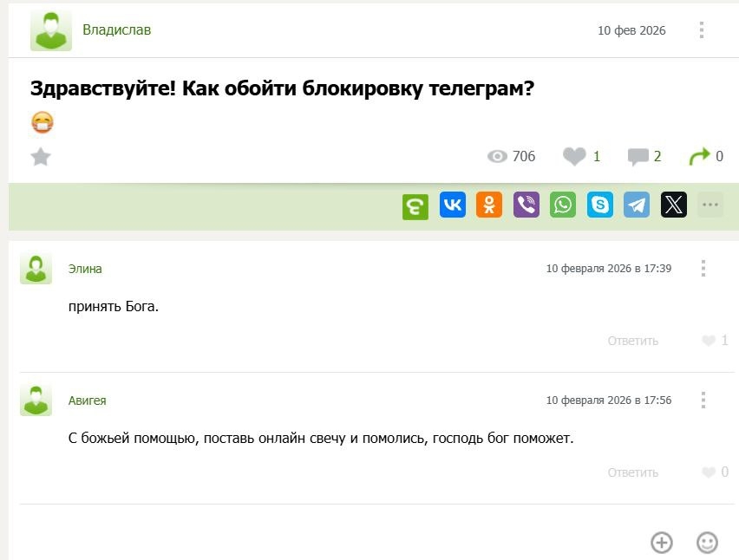Open the options menu for Элина's comment

tap(703, 269)
